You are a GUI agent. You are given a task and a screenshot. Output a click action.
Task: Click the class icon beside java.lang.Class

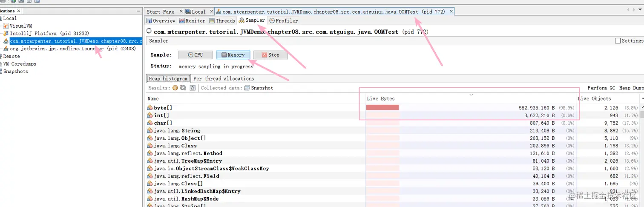[149, 146]
